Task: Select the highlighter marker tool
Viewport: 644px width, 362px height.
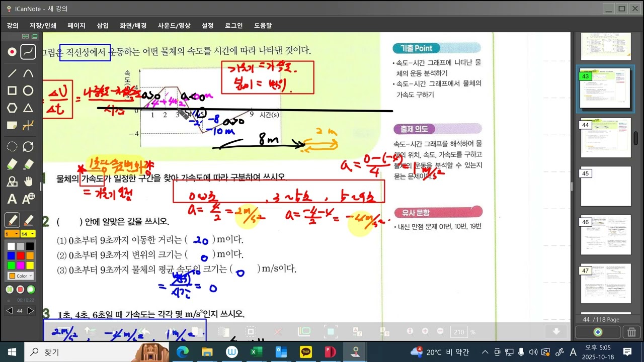Action: tap(29, 220)
